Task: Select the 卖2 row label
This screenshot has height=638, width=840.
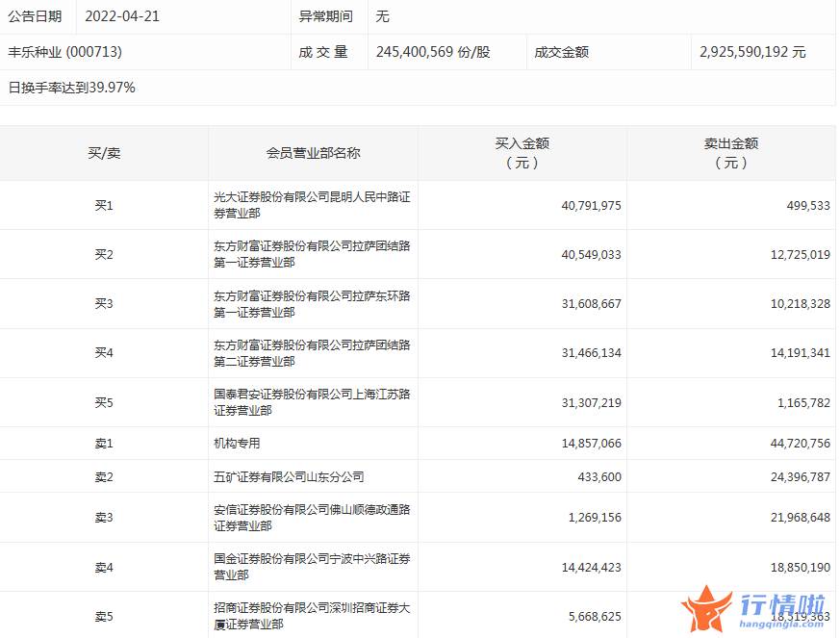Action: (x=104, y=476)
